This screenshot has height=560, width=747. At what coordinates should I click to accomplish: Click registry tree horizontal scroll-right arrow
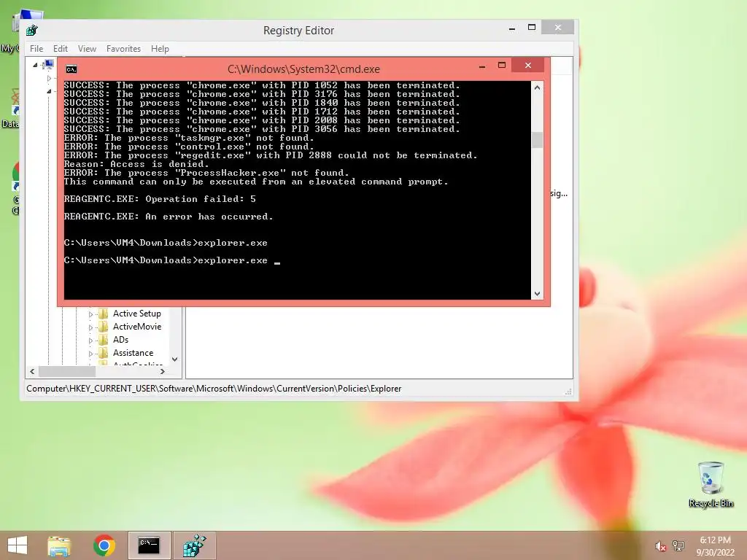(163, 371)
